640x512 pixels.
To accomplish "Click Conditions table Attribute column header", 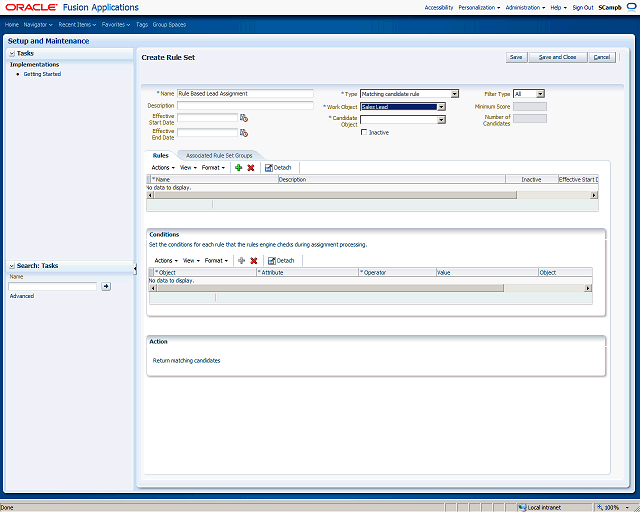I will [307, 272].
